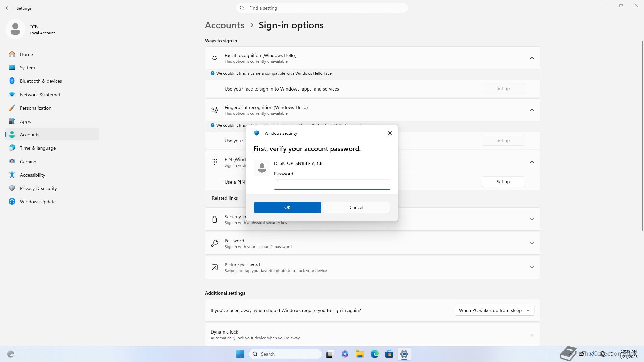Select Apps in the settings sidebar
644x362 pixels.
(25, 121)
